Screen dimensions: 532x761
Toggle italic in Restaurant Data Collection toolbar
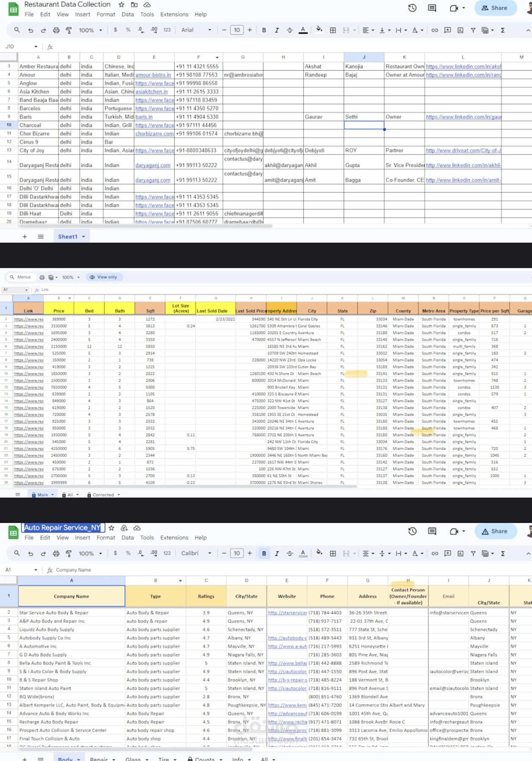point(277,30)
